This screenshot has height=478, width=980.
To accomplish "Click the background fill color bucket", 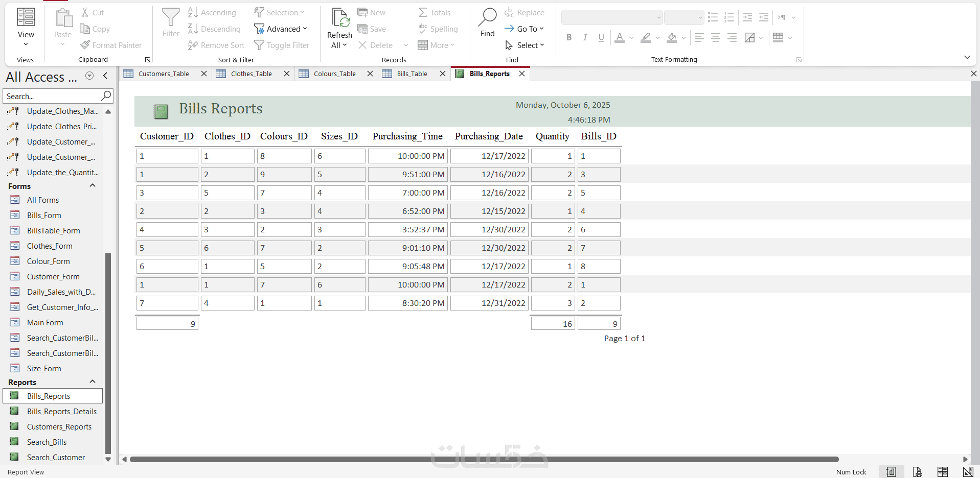I will (672, 37).
